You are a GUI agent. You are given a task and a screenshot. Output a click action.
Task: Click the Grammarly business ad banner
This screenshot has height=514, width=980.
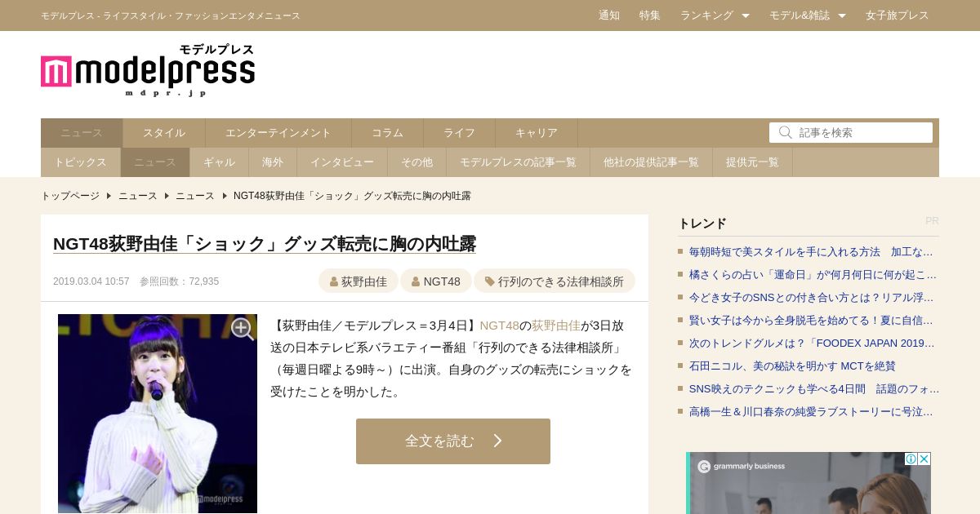click(808, 483)
